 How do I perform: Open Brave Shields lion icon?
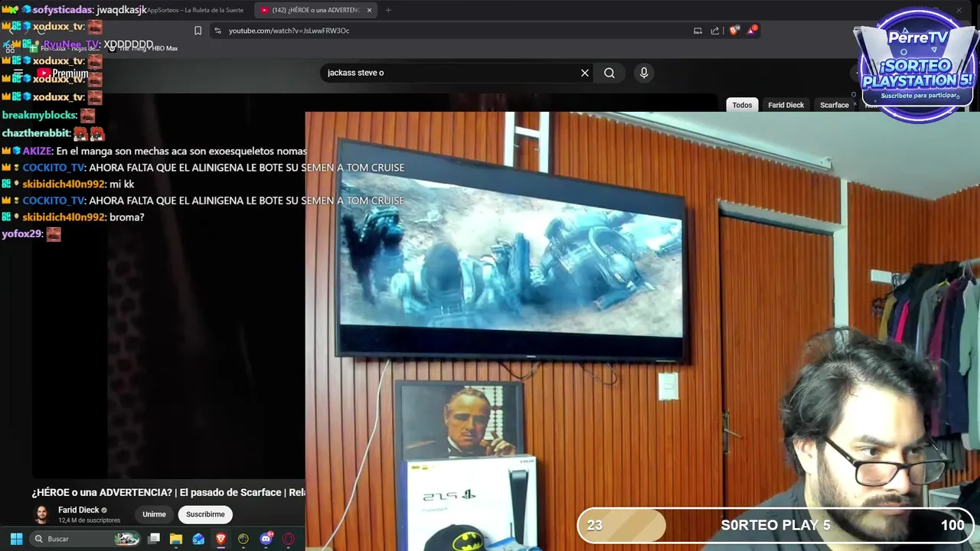point(734,31)
